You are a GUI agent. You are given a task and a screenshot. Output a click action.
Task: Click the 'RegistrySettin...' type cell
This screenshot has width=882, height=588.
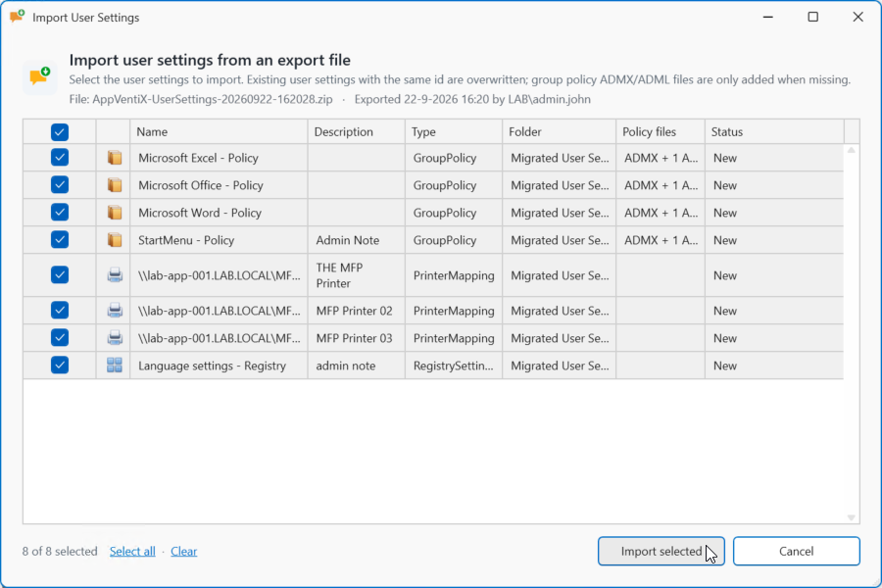point(454,367)
